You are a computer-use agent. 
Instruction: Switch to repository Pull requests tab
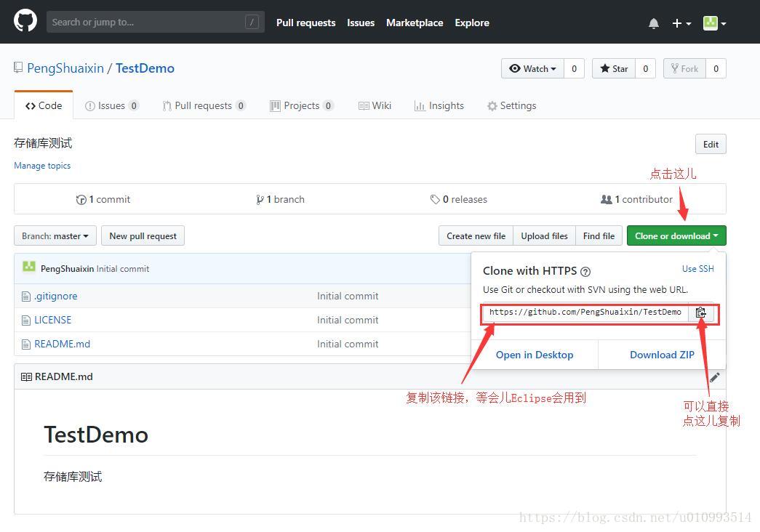coord(204,105)
